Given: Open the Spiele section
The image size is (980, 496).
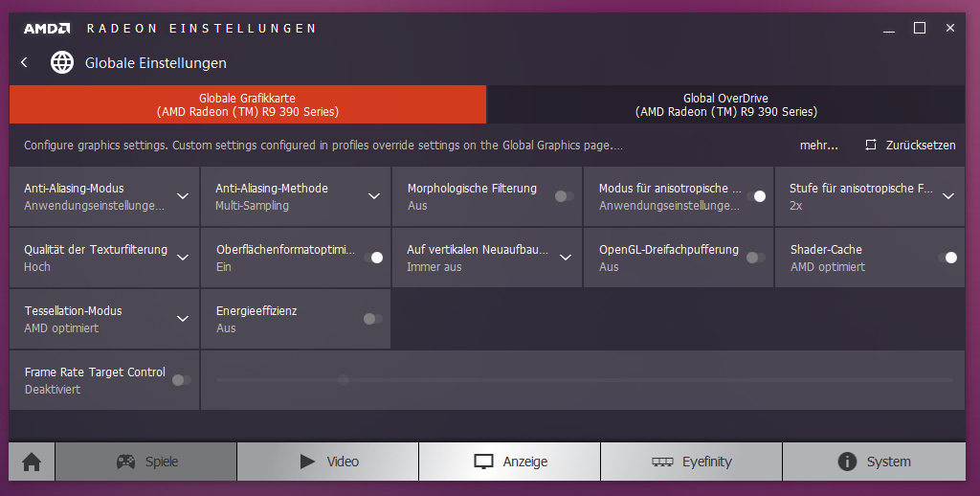Looking at the screenshot, I should [x=146, y=462].
